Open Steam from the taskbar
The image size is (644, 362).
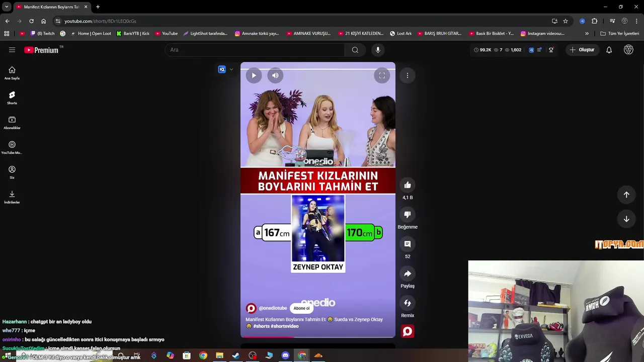(236, 355)
